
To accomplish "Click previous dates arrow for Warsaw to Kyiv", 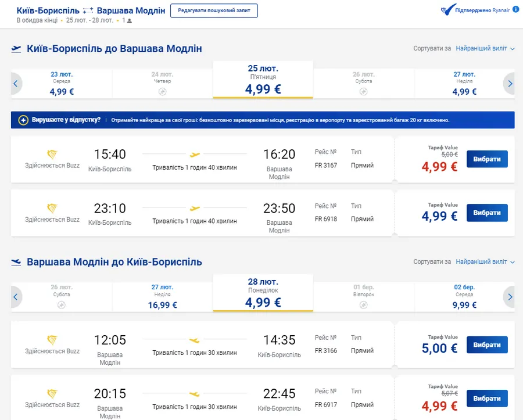I will pyautogui.click(x=16, y=297).
